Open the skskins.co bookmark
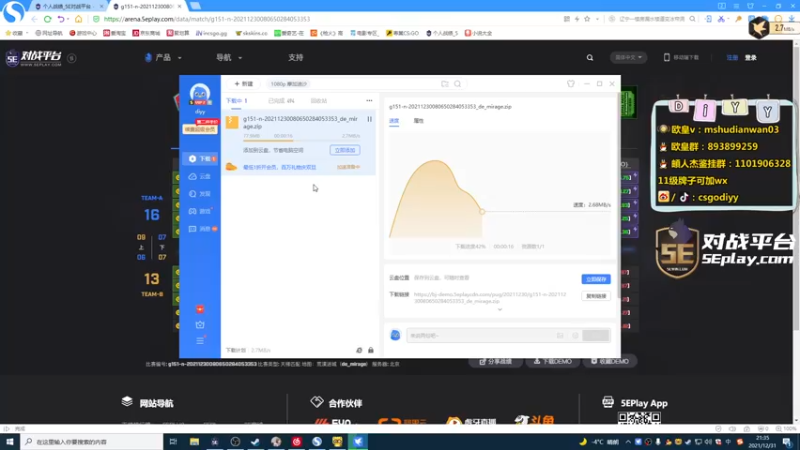800x450 pixels. [252, 33]
